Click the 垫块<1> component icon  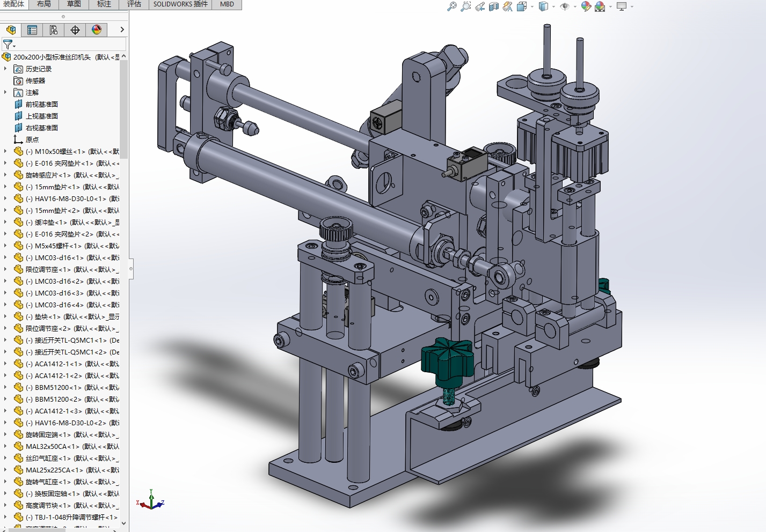click(x=18, y=316)
